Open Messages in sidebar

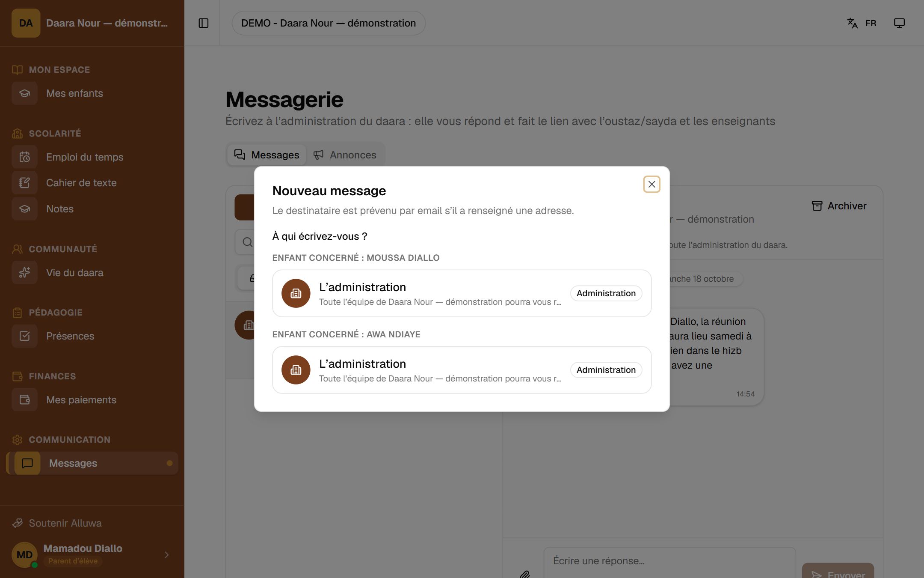(92, 463)
